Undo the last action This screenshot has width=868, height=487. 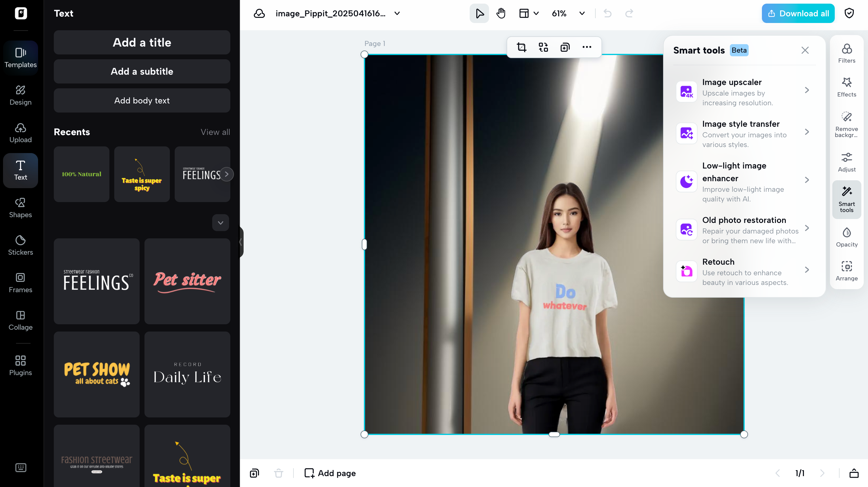[607, 14]
